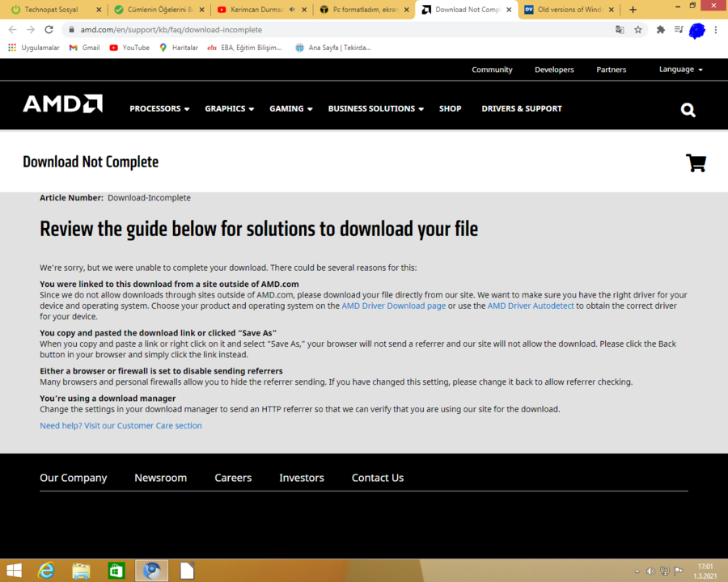The height and width of the screenshot is (582, 728).
Task: Open AMD Driver Download page link
Action: coord(393,306)
